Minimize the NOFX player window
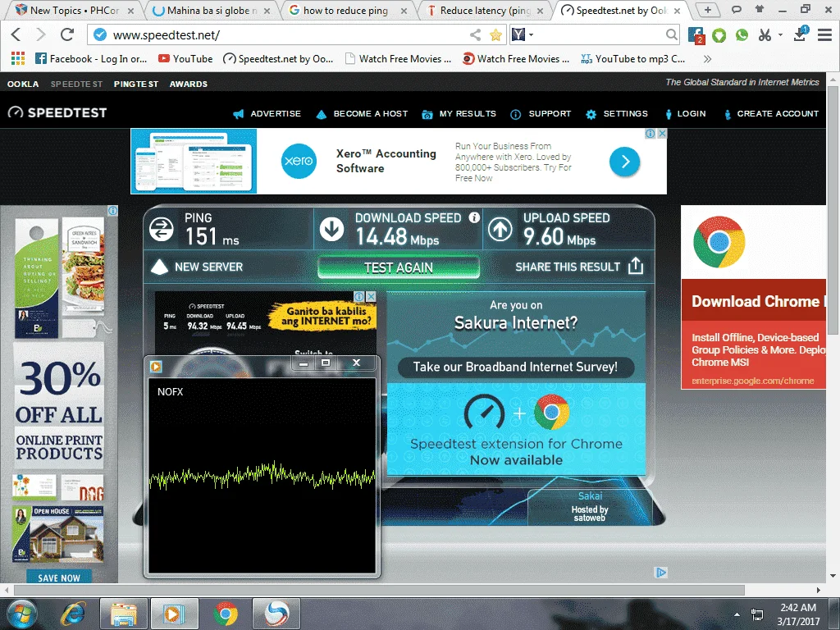This screenshot has width=840, height=630. point(304,363)
